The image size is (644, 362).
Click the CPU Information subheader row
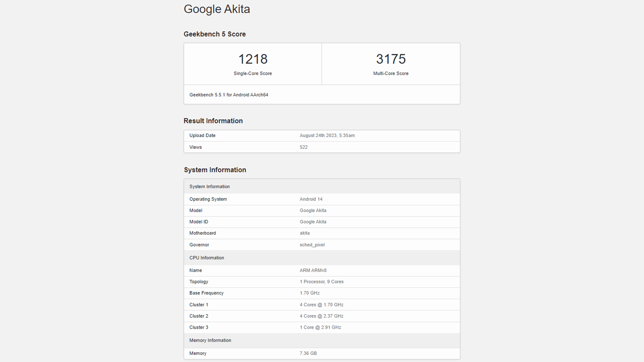[x=207, y=258]
